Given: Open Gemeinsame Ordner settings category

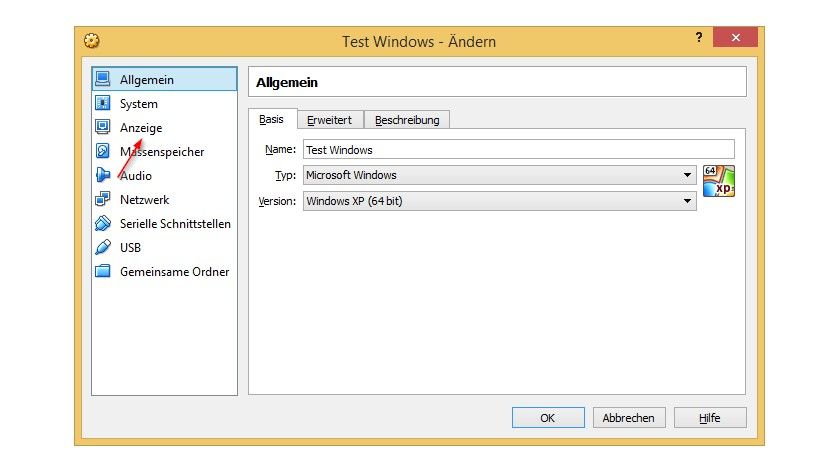Looking at the screenshot, I should coord(164,272).
